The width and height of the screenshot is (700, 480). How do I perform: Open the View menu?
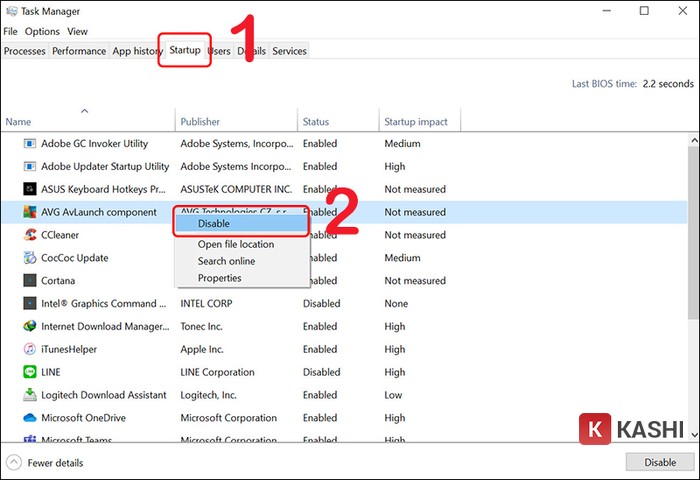pyautogui.click(x=77, y=31)
